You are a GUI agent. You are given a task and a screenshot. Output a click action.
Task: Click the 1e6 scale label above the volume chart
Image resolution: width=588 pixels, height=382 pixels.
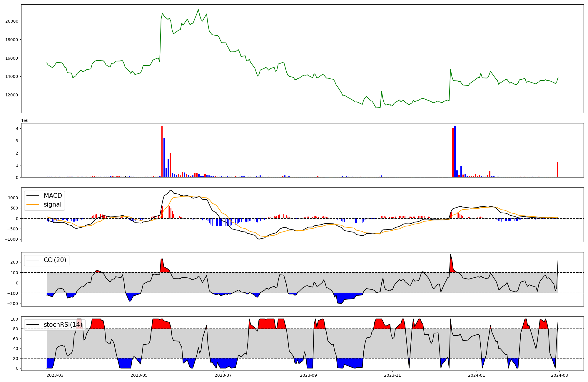[x=25, y=121]
